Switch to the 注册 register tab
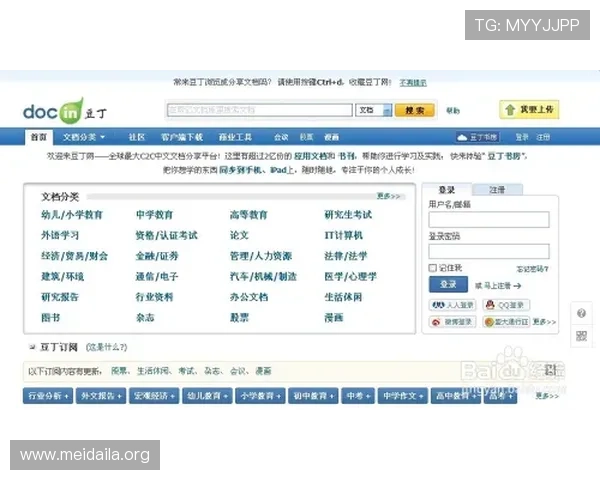600x480 pixels. click(497, 189)
